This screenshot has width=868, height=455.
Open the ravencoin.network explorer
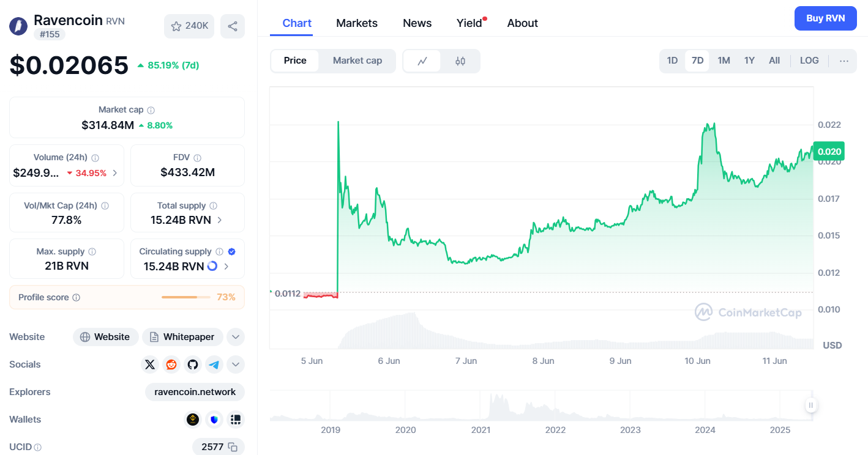[x=195, y=392]
